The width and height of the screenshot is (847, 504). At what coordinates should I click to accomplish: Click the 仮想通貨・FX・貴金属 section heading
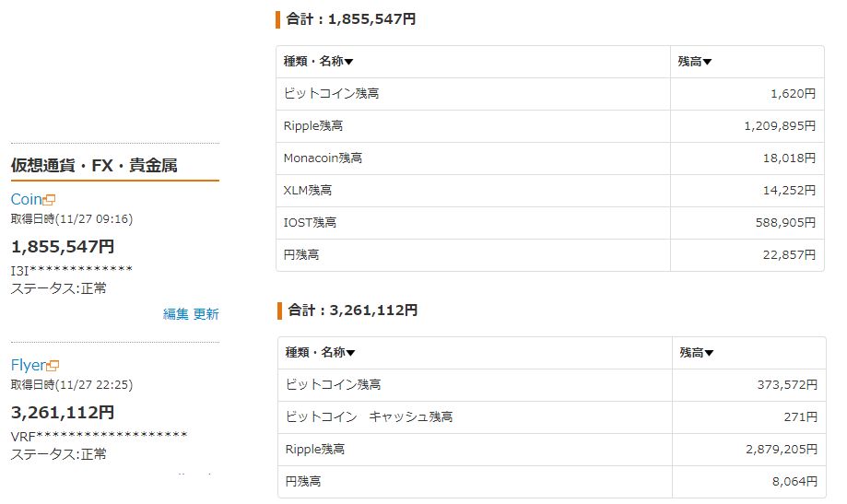94,166
